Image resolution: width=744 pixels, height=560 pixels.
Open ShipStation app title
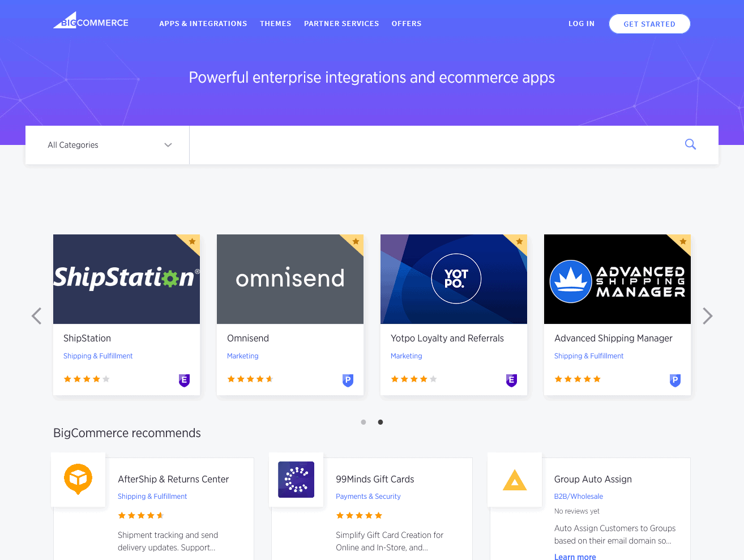point(87,338)
